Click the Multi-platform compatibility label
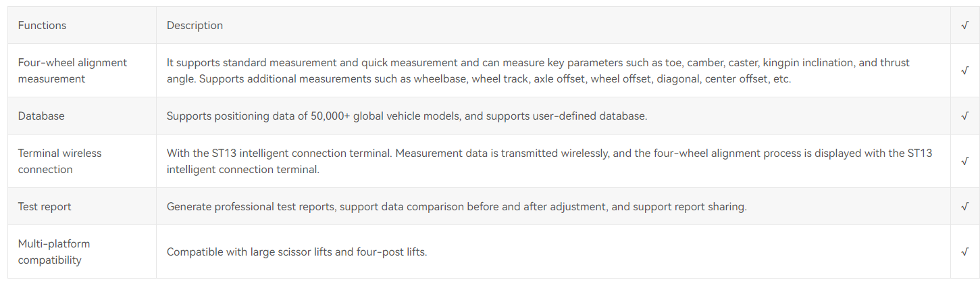Viewport: 980px width, 284px height. pos(54,252)
